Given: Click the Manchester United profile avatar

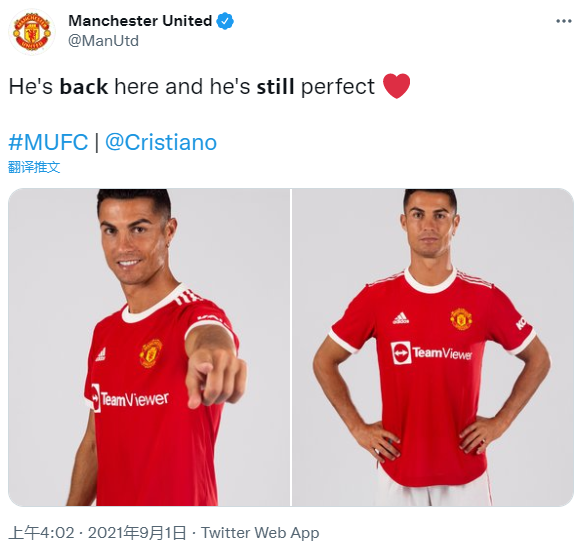Looking at the screenshot, I should tap(32, 32).
